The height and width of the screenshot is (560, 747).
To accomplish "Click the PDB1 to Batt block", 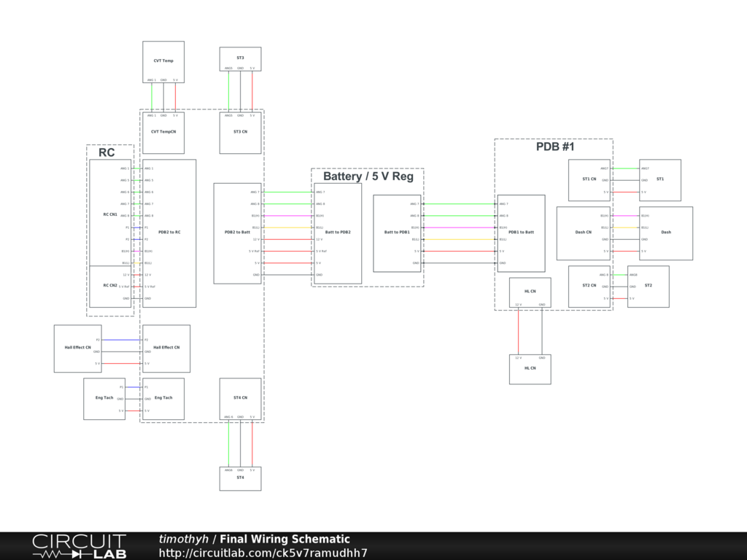I will point(522,232).
